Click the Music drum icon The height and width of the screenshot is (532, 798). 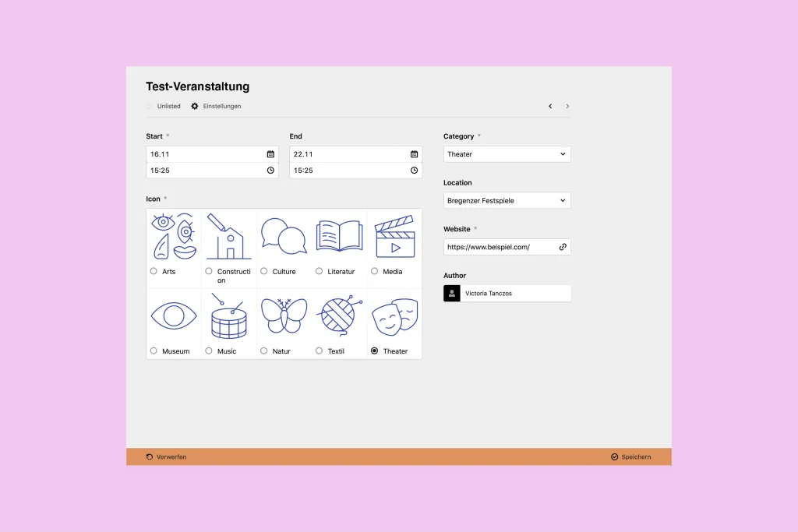(x=229, y=317)
